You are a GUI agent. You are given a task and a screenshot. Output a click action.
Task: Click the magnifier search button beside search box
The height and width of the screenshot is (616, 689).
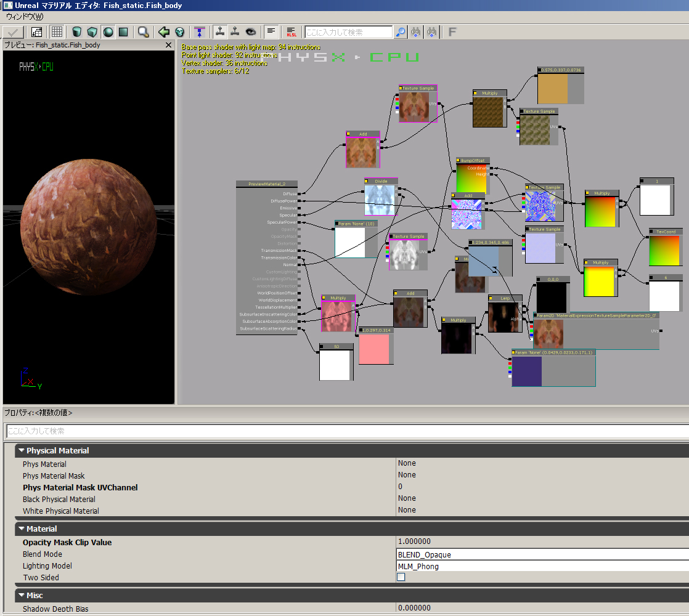coord(401,32)
